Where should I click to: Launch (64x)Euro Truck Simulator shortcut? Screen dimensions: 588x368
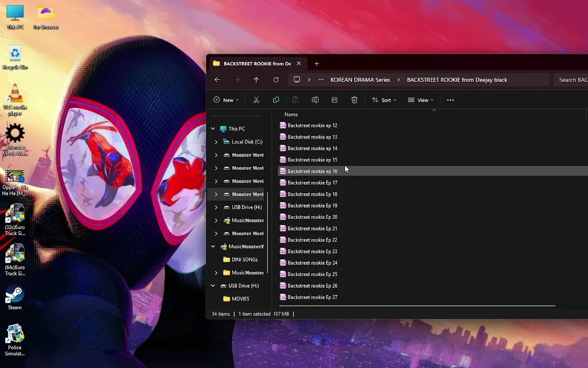point(15,260)
